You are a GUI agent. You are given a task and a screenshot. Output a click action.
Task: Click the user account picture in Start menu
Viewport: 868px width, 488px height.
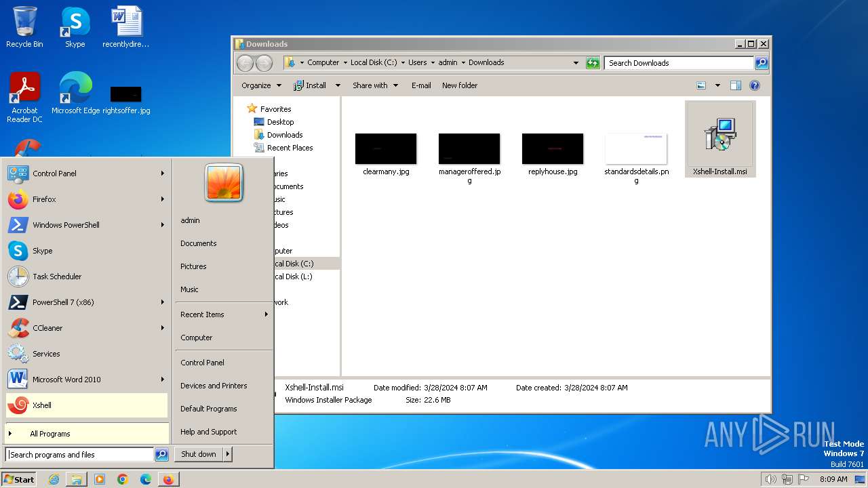[x=224, y=182]
